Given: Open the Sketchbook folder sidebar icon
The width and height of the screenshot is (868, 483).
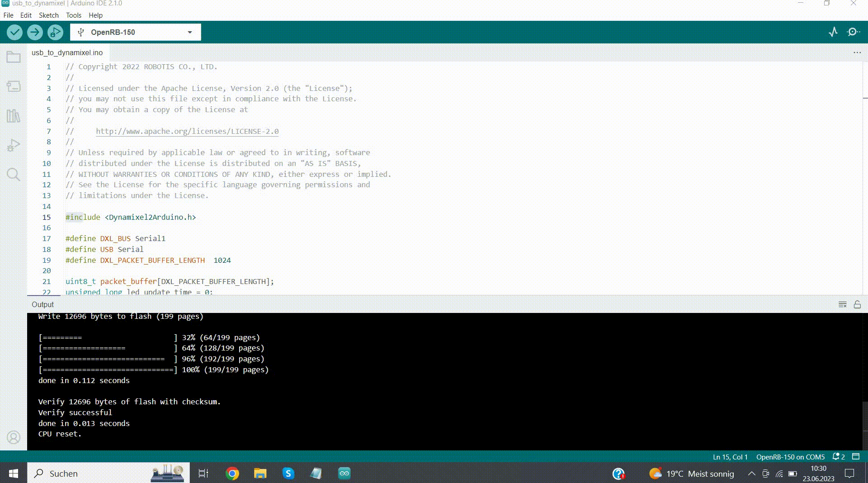Looking at the screenshot, I should 14,57.
